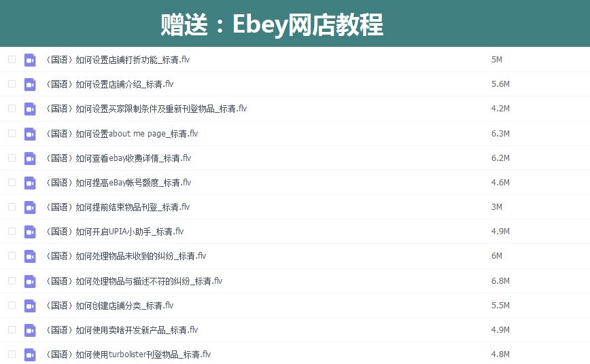
Task: Tick checkbox for about me page row
Action: 12,134
